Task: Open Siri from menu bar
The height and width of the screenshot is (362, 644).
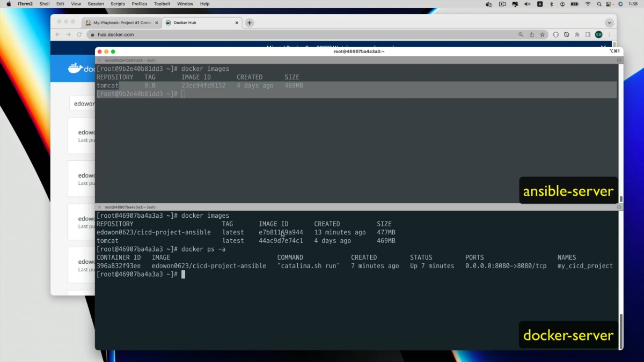Action: [x=621, y=4]
